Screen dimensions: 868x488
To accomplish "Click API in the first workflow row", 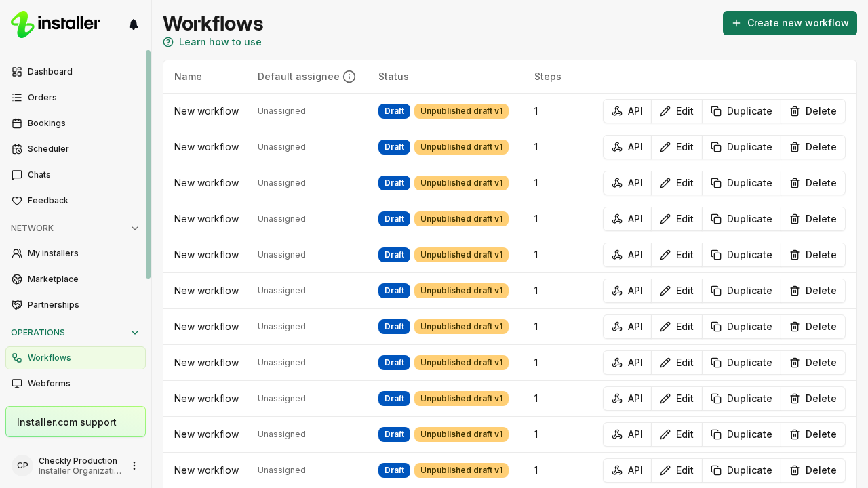I will coord(627,111).
